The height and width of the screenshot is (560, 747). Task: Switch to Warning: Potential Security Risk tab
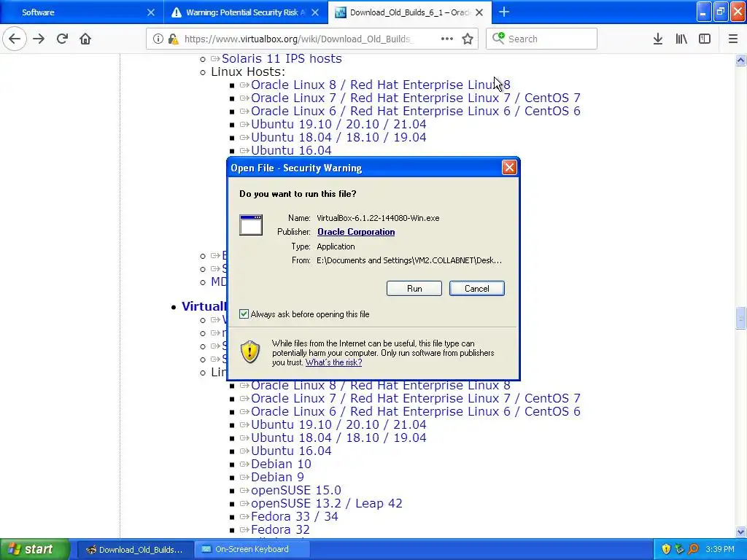pos(245,12)
